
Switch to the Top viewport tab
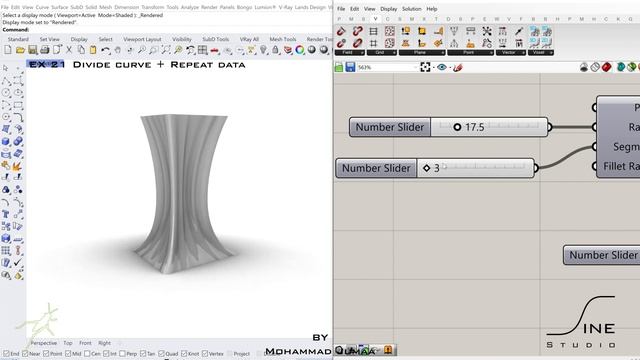pos(68,343)
